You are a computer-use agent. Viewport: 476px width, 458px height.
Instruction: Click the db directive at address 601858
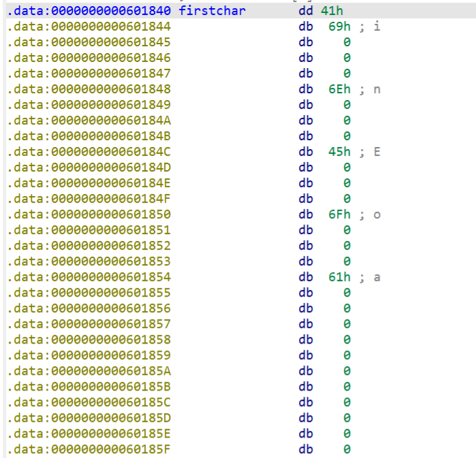click(x=306, y=340)
